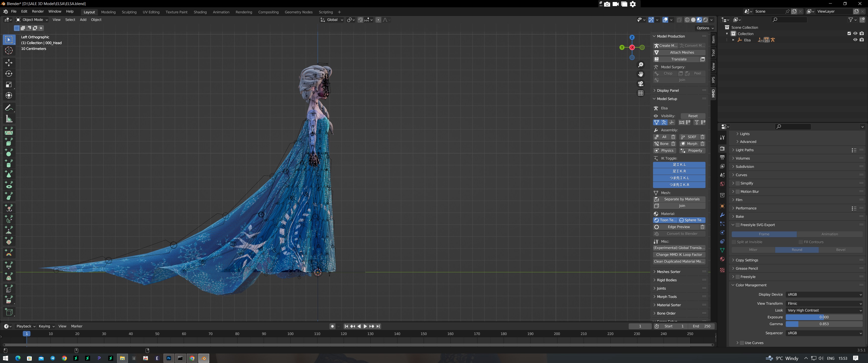Enable the Simplify checkbox
Viewport: 868px width, 363px height.
738,183
